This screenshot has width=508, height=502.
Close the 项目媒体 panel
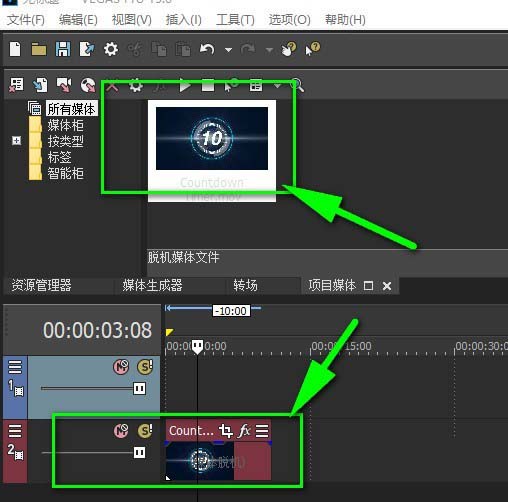coord(387,286)
